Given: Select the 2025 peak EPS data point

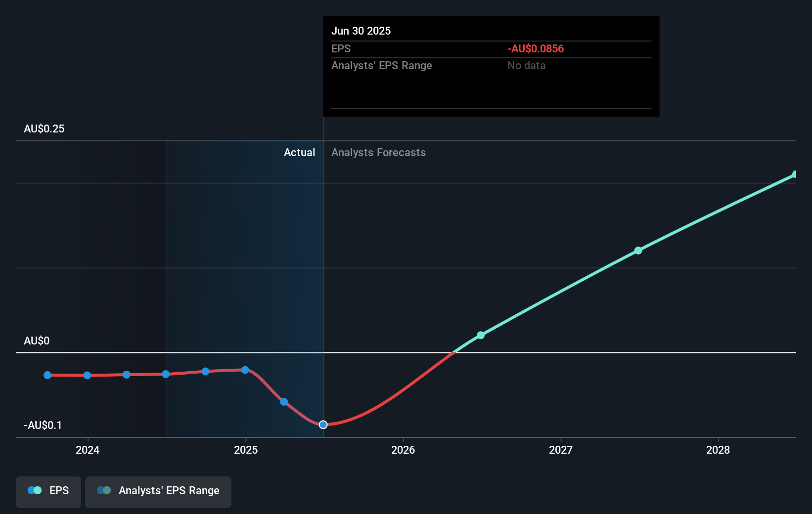Looking at the screenshot, I should [x=245, y=369].
